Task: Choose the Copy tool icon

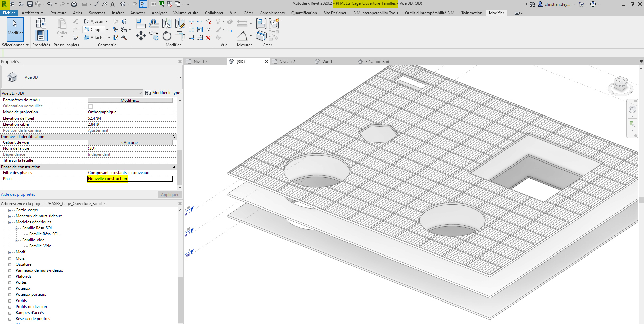Action: coord(154,36)
